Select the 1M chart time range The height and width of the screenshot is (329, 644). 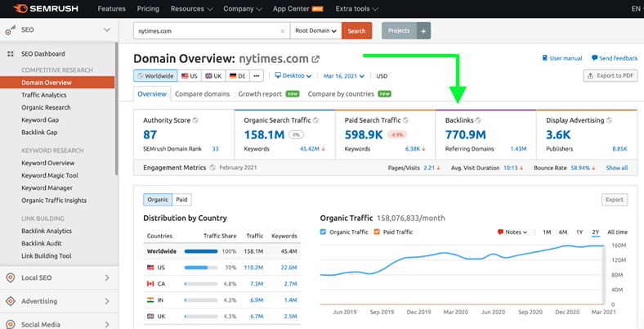pyautogui.click(x=547, y=232)
